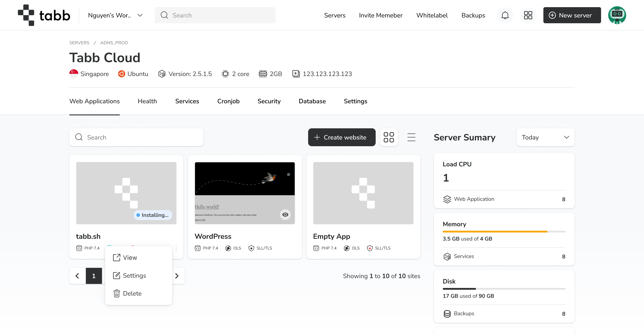Viewport: 644px width, 334px height.
Task: Click the header search magnifier icon
Action: [x=164, y=15]
